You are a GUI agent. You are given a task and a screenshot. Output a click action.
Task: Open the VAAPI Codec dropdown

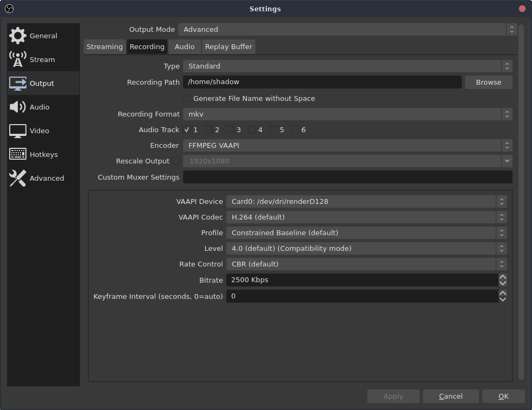pos(366,217)
